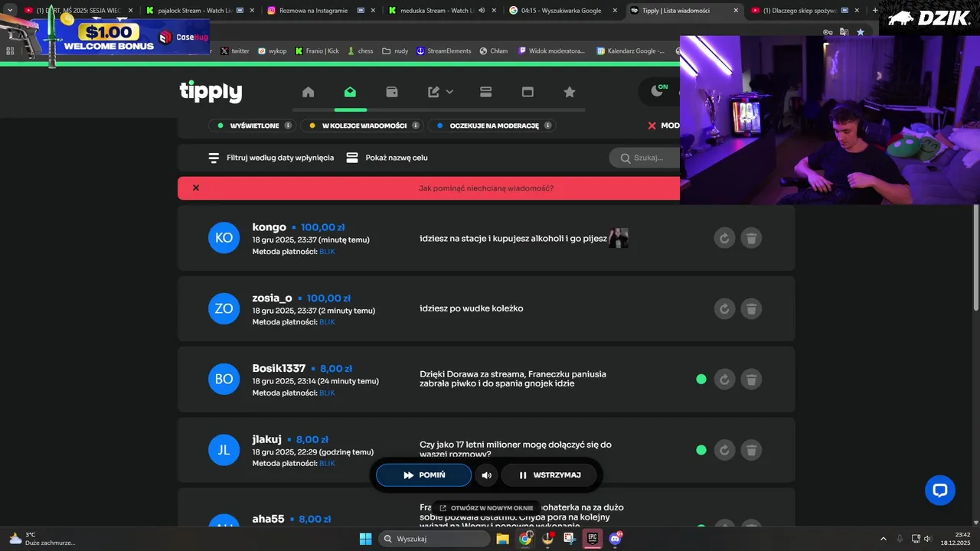Click the Tipply logo
Image resolution: width=980 pixels, height=551 pixels.
(211, 92)
